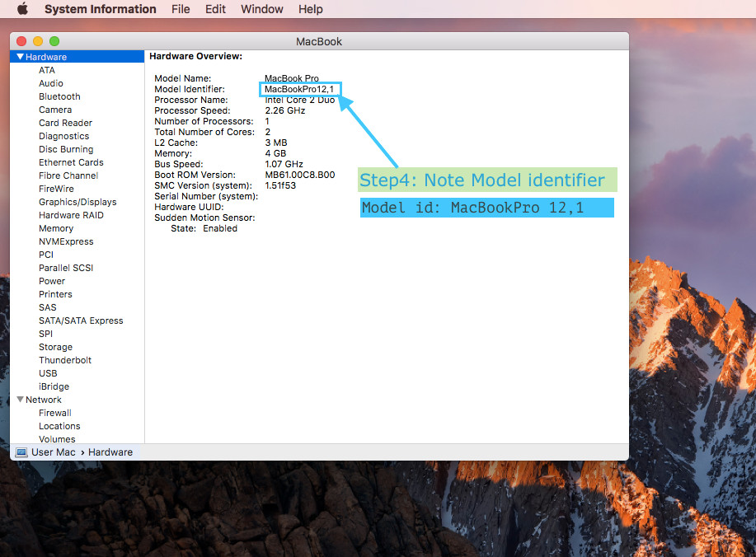Click Hardware in the path bar
The image size is (756, 557).
click(110, 452)
